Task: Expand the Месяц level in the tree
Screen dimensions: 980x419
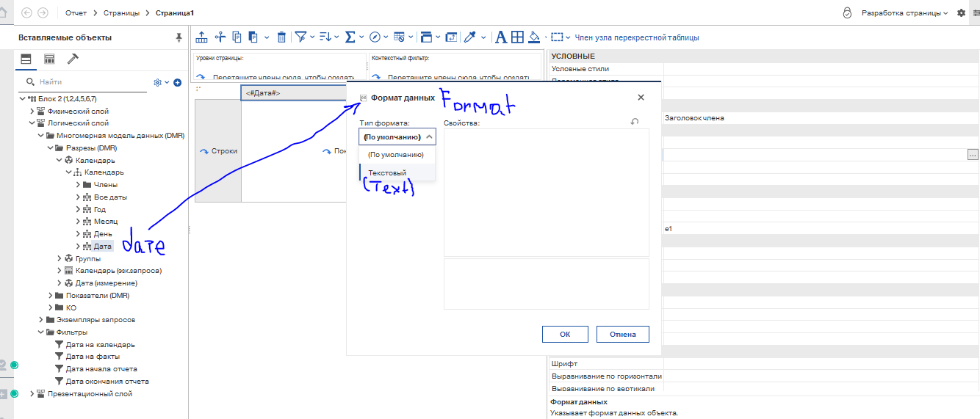Action: click(x=79, y=222)
